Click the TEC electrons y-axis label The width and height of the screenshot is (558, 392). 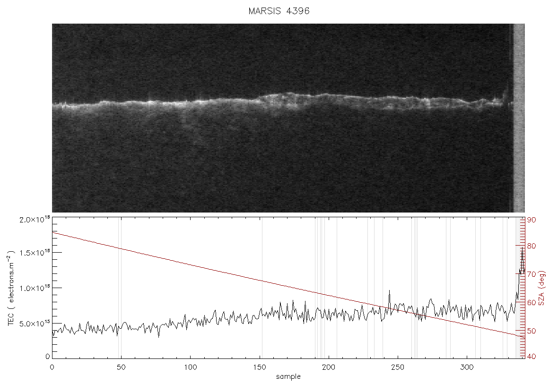(11, 288)
